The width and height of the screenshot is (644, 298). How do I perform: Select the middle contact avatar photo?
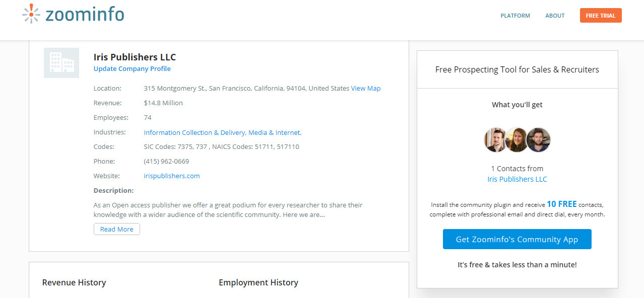pos(517,140)
